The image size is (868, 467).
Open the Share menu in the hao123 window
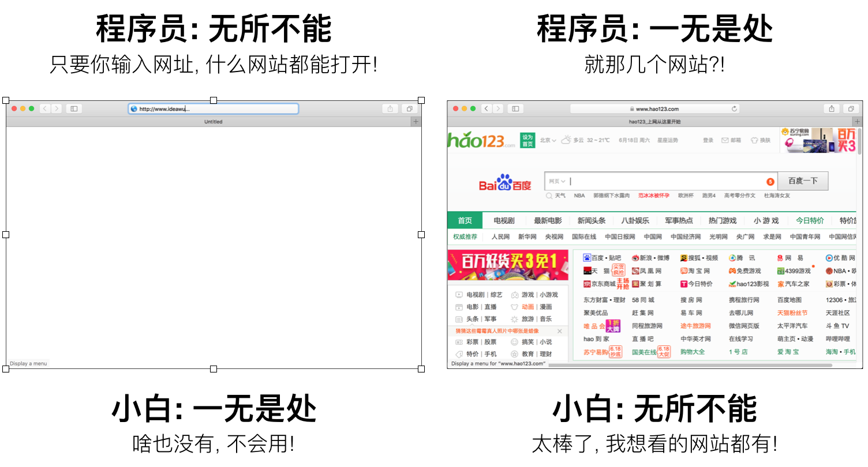tap(832, 108)
